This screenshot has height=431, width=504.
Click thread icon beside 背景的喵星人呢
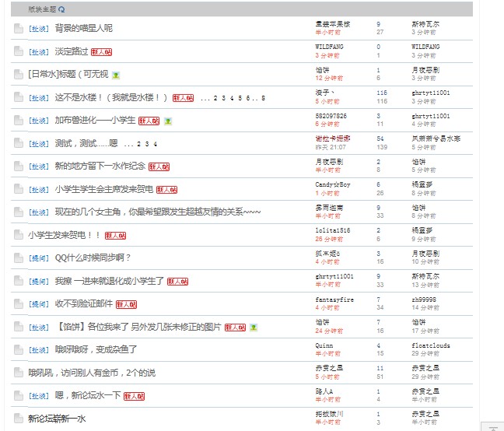[x=19, y=28]
